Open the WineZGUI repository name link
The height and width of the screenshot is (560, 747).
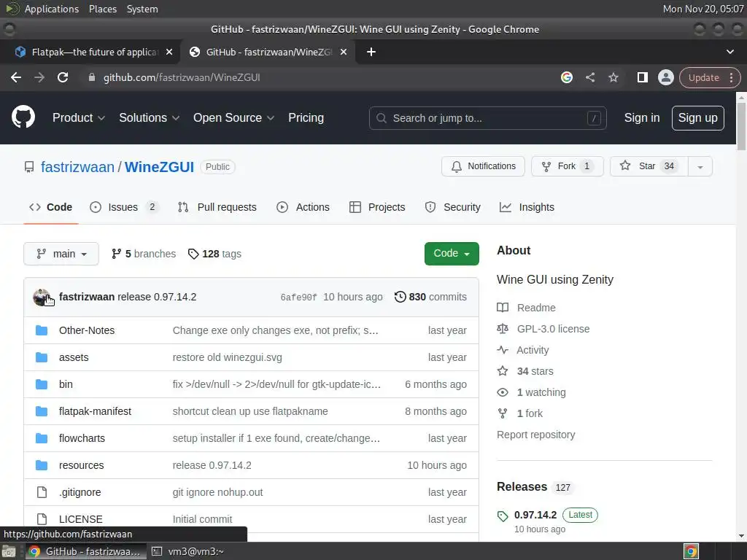159,167
